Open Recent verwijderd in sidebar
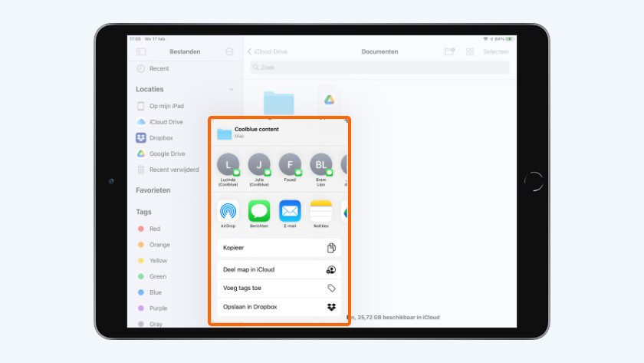Image resolution: width=644 pixels, height=363 pixels. click(x=169, y=170)
